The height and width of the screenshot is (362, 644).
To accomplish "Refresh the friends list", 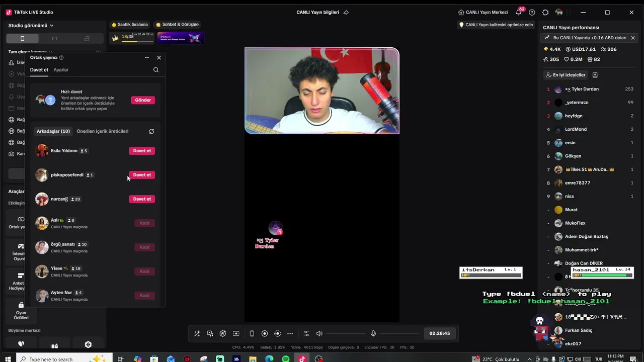I will coord(151,132).
